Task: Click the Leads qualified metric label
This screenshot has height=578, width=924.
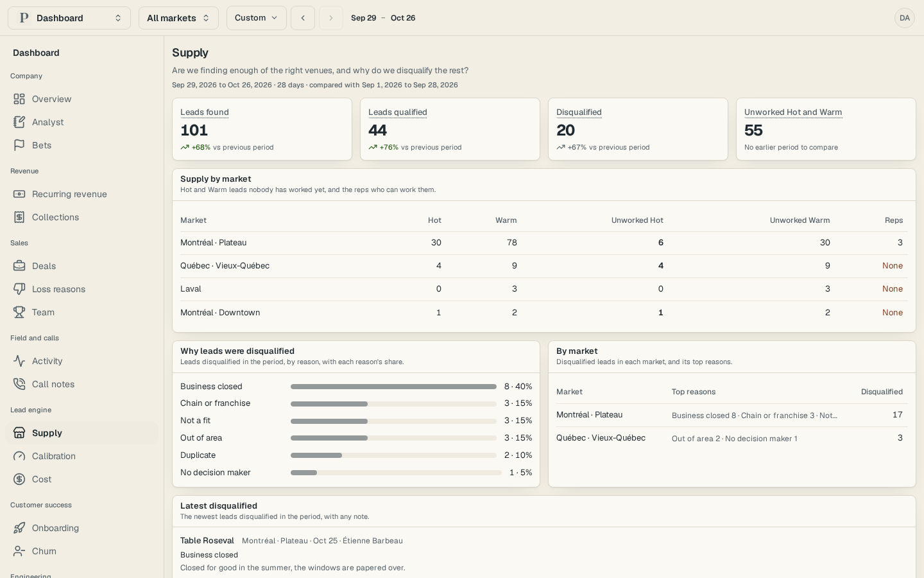Action: 398,112
